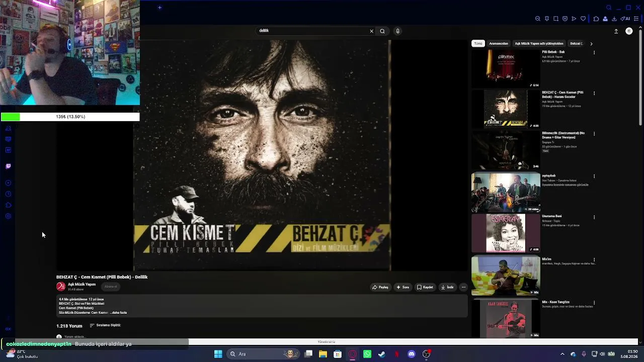Open 'Bilinmezlik (Enstrumantal)' video thumbnail
644x362 pixels.
click(506, 150)
